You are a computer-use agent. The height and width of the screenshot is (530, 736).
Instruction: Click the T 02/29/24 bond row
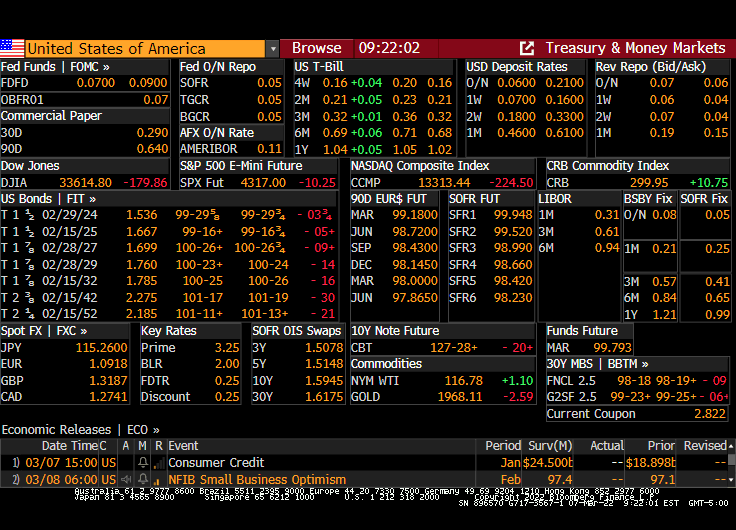pyautogui.click(x=168, y=215)
